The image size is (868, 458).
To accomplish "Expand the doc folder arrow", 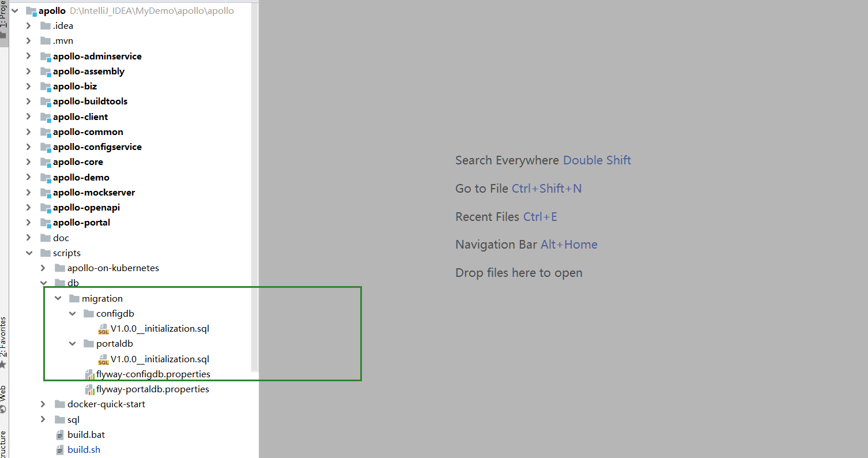I will point(28,238).
